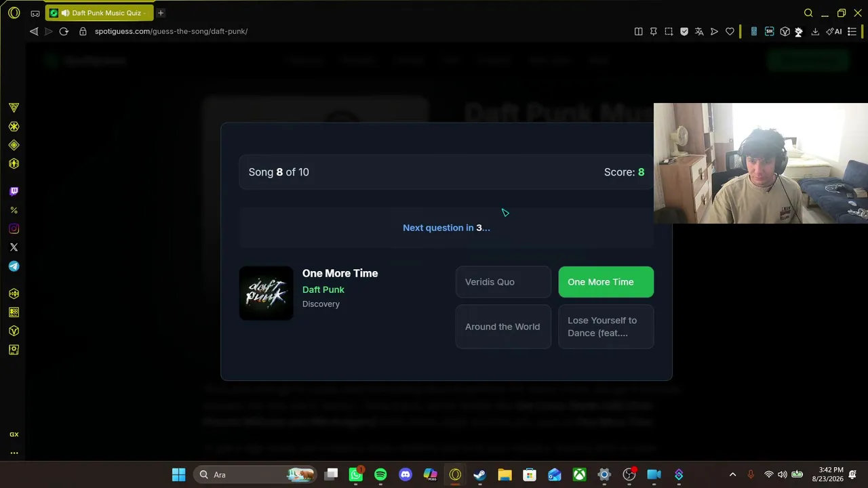868x488 pixels.
Task: Open WhatsApp from the taskbar
Action: (356, 474)
